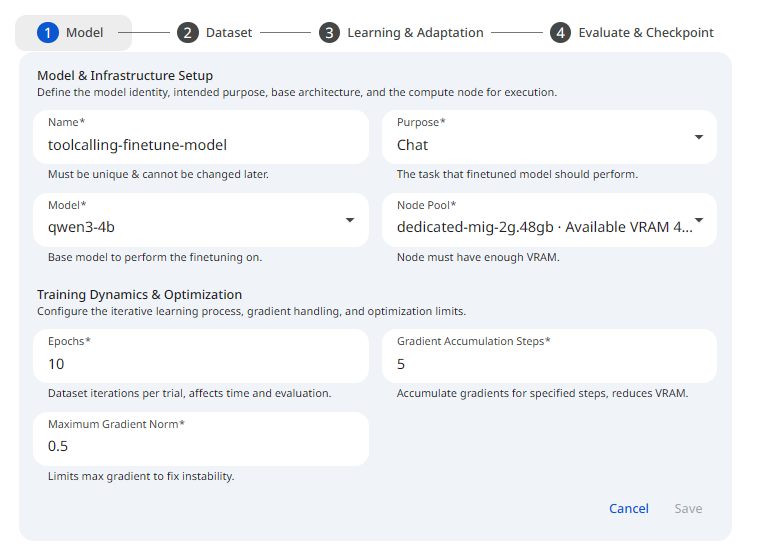Viewport: 770px width, 559px height.
Task: Edit the Gradient Accumulation Steps field
Action: (548, 364)
